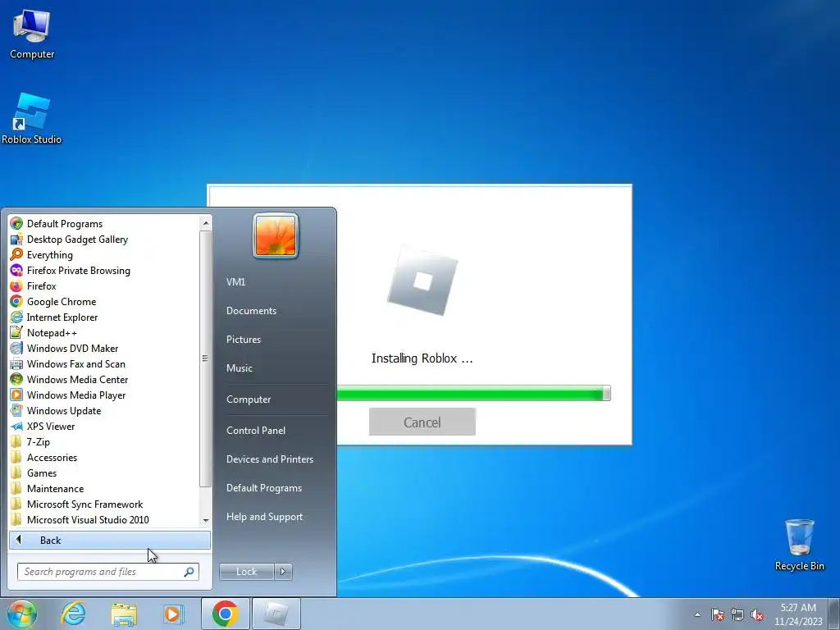Open the clock showing 5:27 AM
840x630 pixels.
(x=798, y=614)
